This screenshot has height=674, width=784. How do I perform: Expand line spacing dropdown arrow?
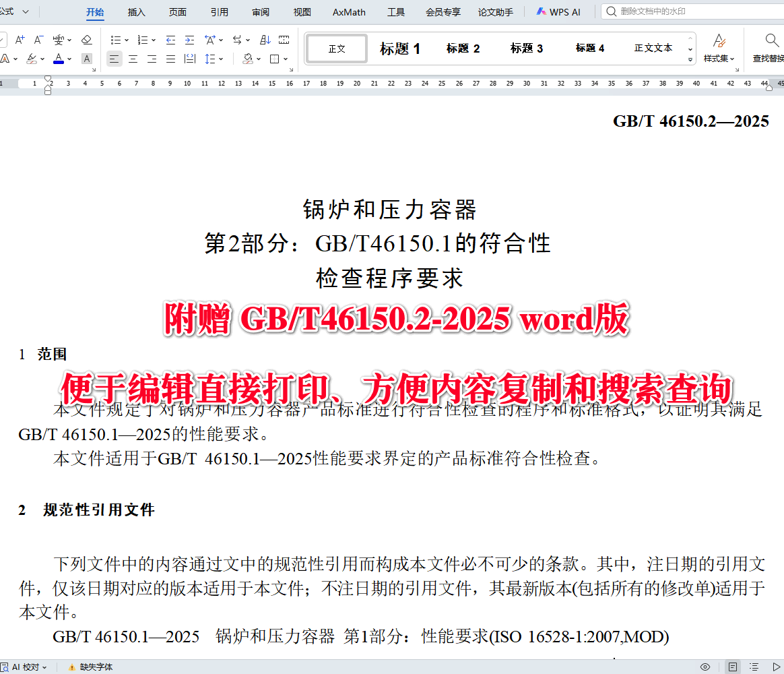221,59
